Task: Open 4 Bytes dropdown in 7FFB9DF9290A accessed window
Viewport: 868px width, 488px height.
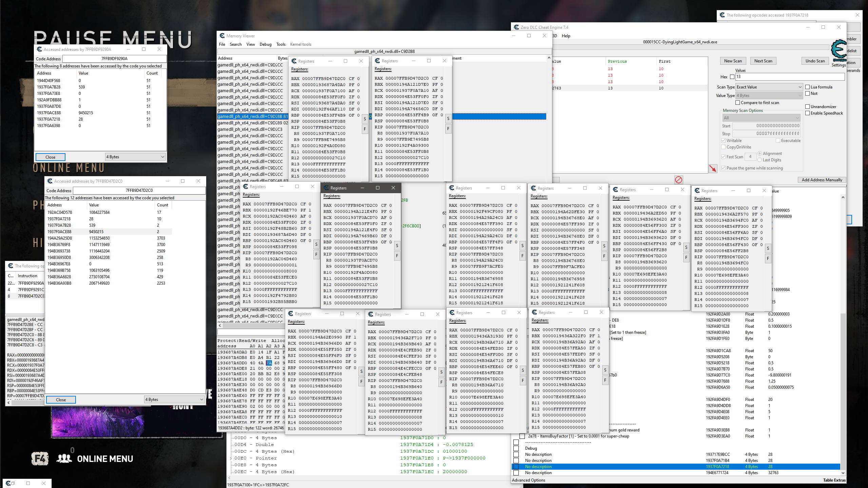Action: tap(136, 157)
